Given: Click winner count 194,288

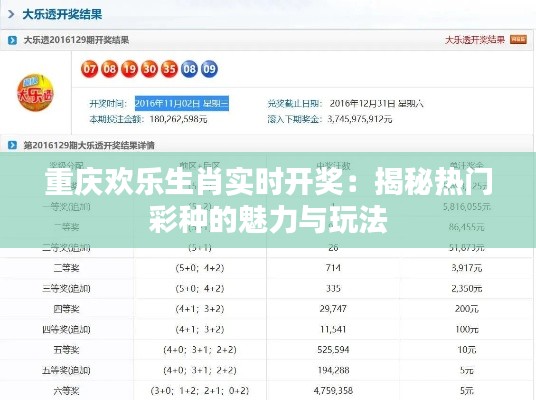Looking at the screenshot, I should (333, 370).
